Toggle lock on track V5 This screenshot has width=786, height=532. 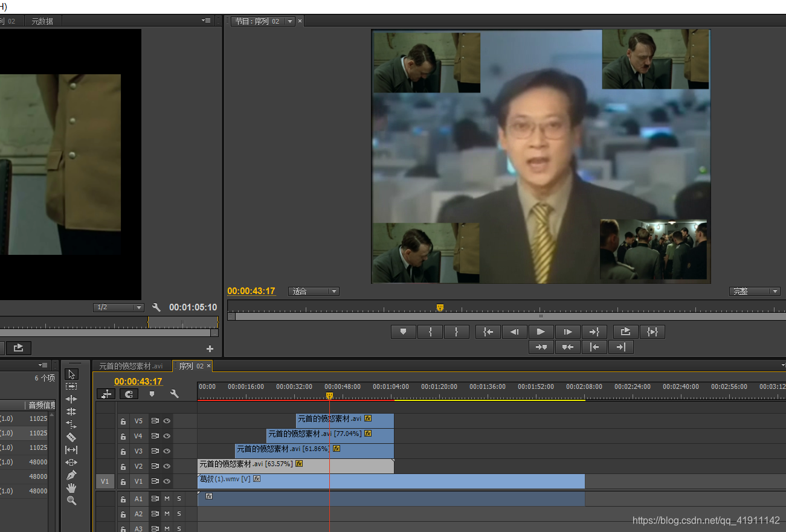point(123,421)
